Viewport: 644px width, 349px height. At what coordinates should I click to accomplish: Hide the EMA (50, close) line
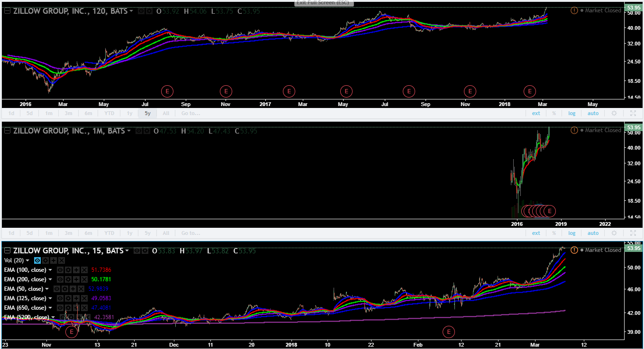[x=57, y=289]
